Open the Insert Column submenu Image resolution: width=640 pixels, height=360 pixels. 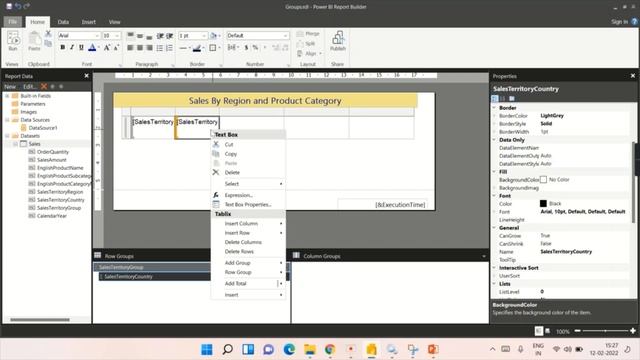pos(248,224)
